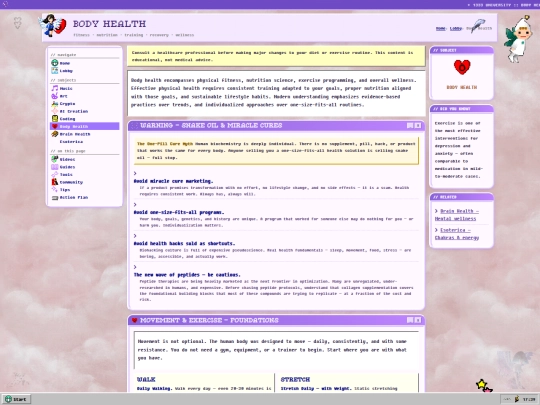Follow the Lobby breadcrumb link in header
The image size is (540, 405).
455,28
